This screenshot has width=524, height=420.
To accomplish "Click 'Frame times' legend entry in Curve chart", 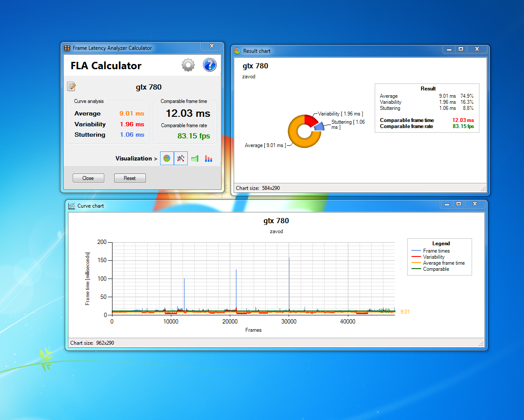I will click(x=436, y=251).
